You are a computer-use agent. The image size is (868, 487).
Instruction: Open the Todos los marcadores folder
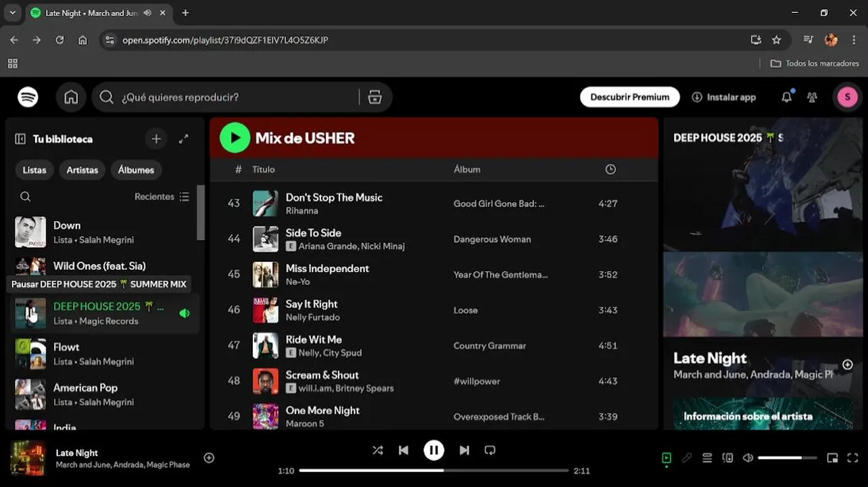click(x=815, y=63)
